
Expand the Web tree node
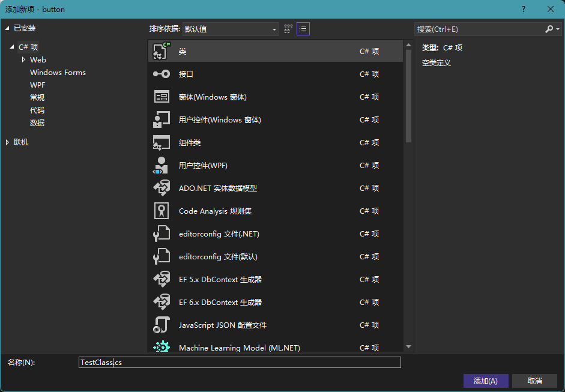tap(23, 59)
